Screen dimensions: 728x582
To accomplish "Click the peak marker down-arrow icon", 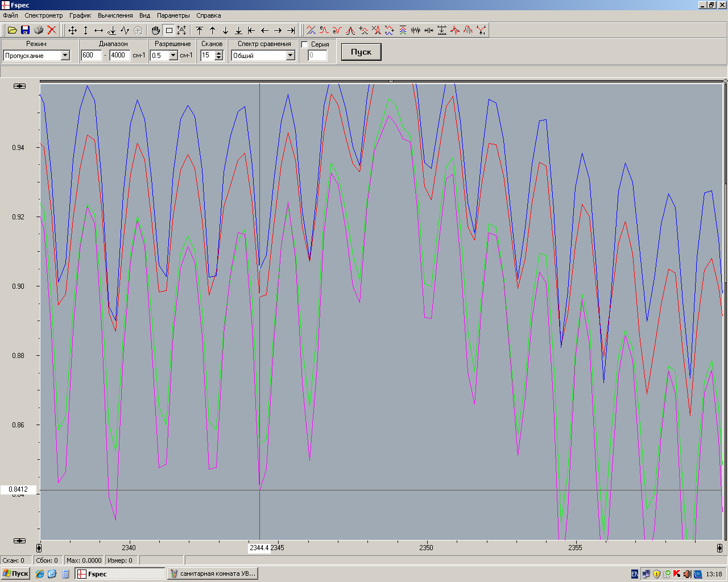I will tap(111, 30).
